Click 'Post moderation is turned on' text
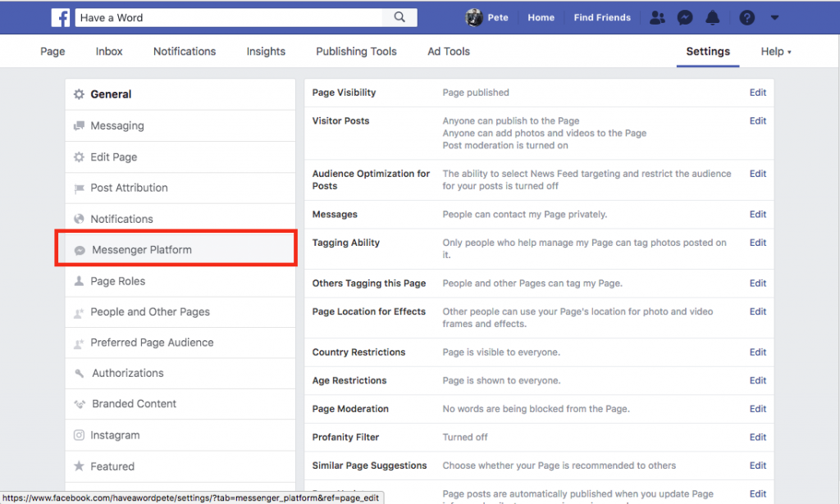840x504 pixels. [x=505, y=146]
